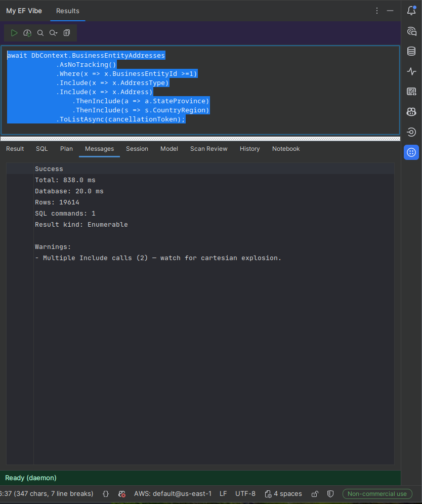The height and width of the screenshot is (504, 422).
Task: Open the Result tab
Action: pos(15,149)
